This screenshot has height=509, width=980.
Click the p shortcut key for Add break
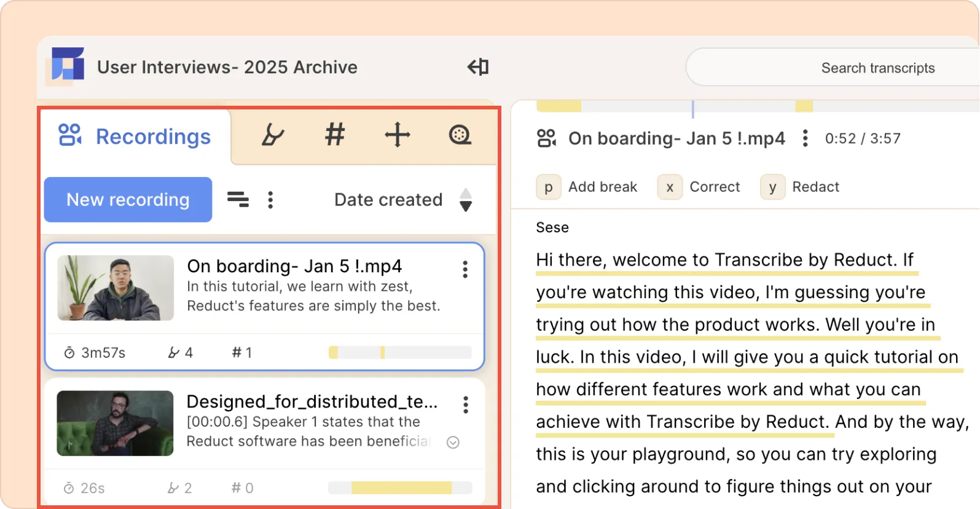[549, 187]
